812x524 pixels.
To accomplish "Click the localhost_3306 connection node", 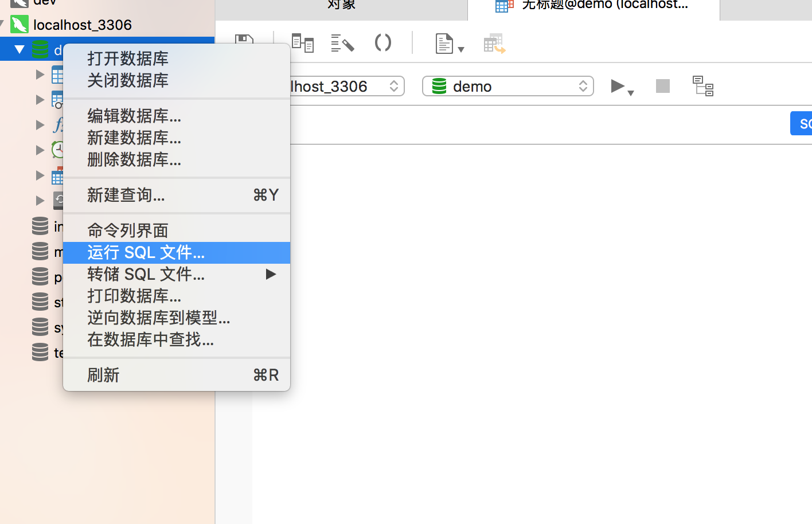I will 83,25.
